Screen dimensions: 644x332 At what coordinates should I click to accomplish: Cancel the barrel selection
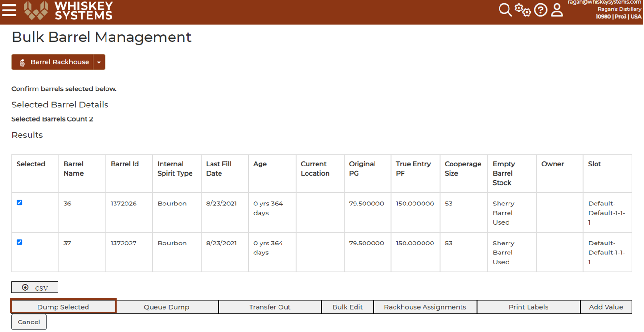(29, 322)
